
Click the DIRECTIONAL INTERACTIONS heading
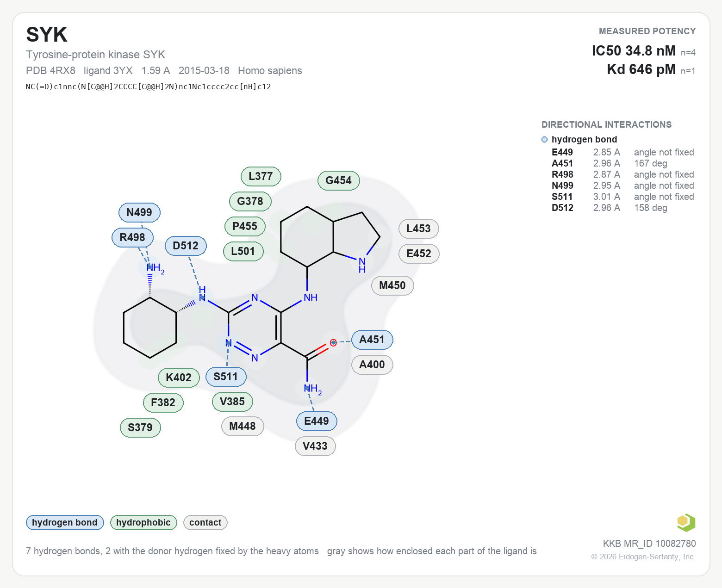click(606, 124)
